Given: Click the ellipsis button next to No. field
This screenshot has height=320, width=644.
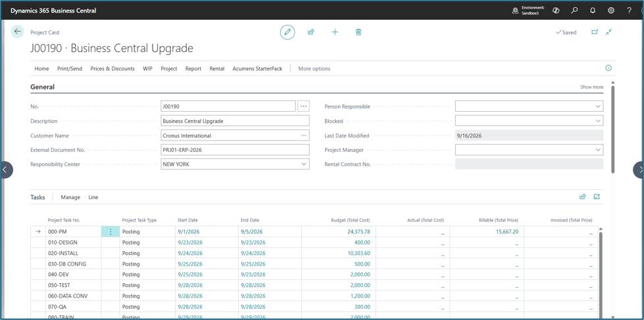Looking at the screenshot, I should point(303,106).
